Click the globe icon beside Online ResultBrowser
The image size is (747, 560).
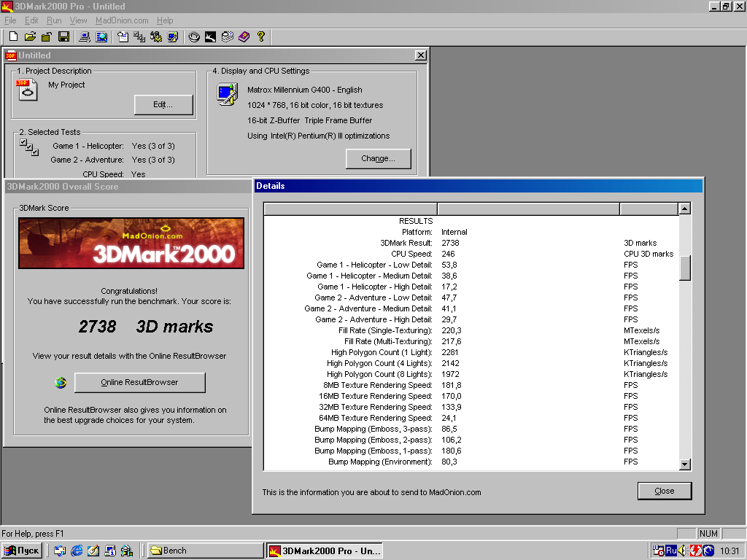pos(61,382)
